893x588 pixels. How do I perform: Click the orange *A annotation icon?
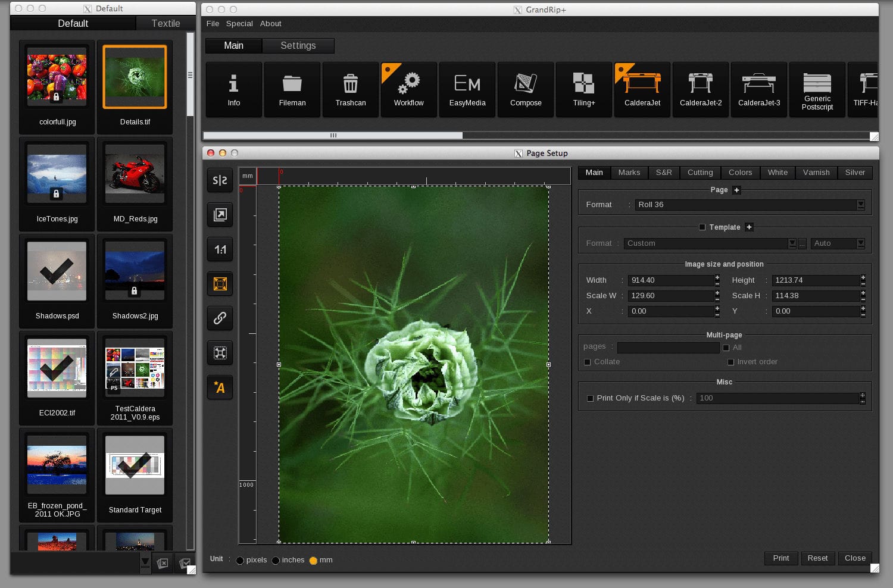pos(220,387)
